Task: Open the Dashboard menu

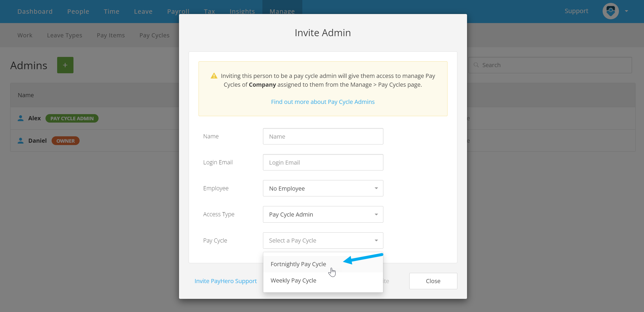Action: 35,11
